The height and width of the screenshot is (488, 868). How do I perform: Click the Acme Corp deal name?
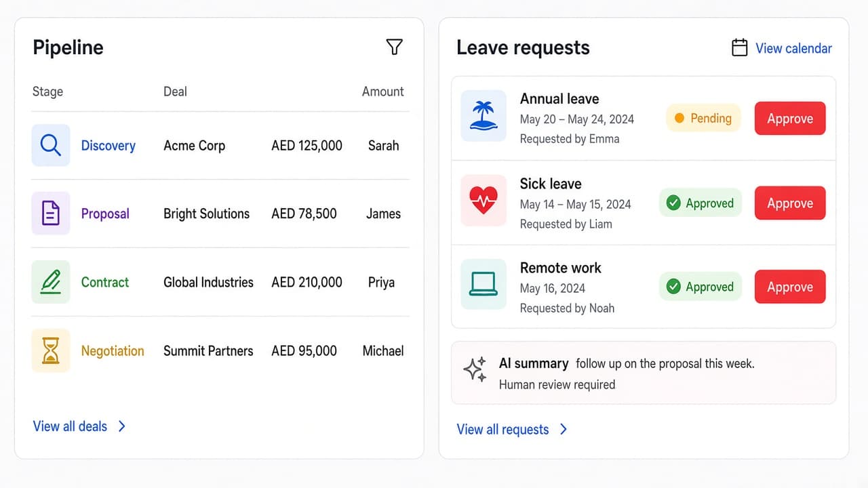[x=194, y=146]
